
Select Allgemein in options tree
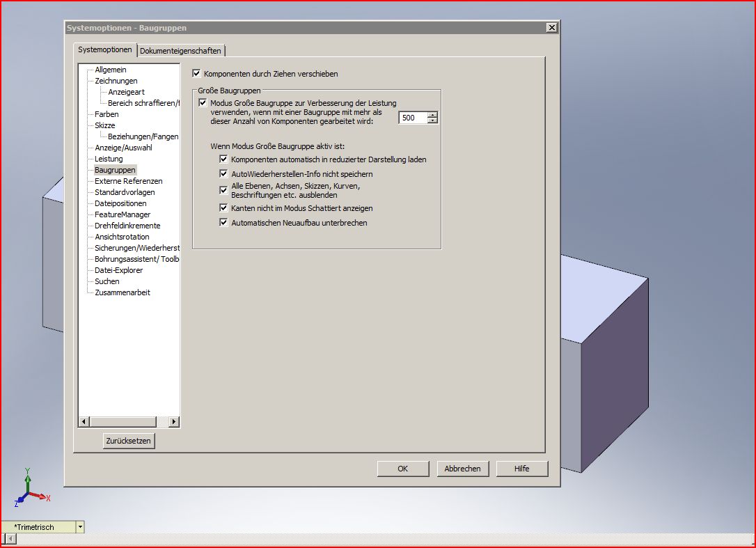(111, 70)
